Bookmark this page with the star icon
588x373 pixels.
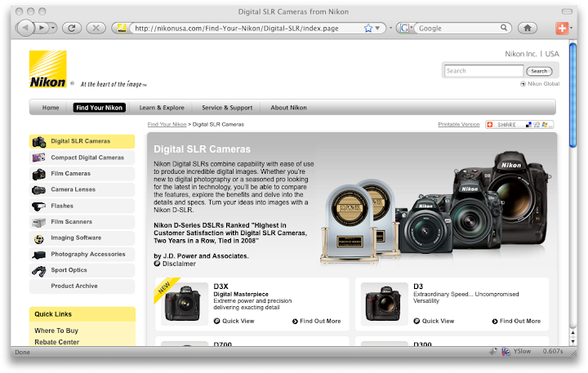pyautogui.click(x=368, y=28)
